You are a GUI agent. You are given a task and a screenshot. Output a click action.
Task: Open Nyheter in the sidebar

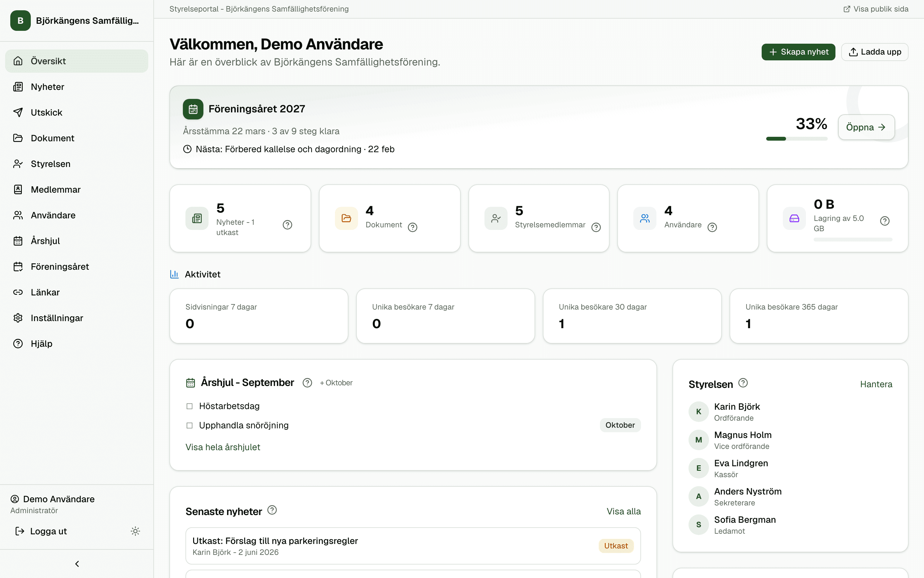pyautogui.click(x=76, y=87)
